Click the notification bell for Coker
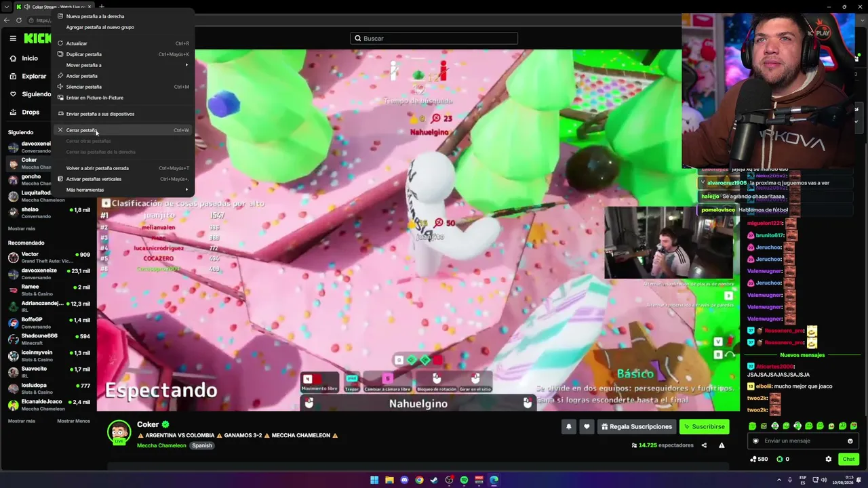Viewport: 868px width, 488px height. tap(568, 426)
